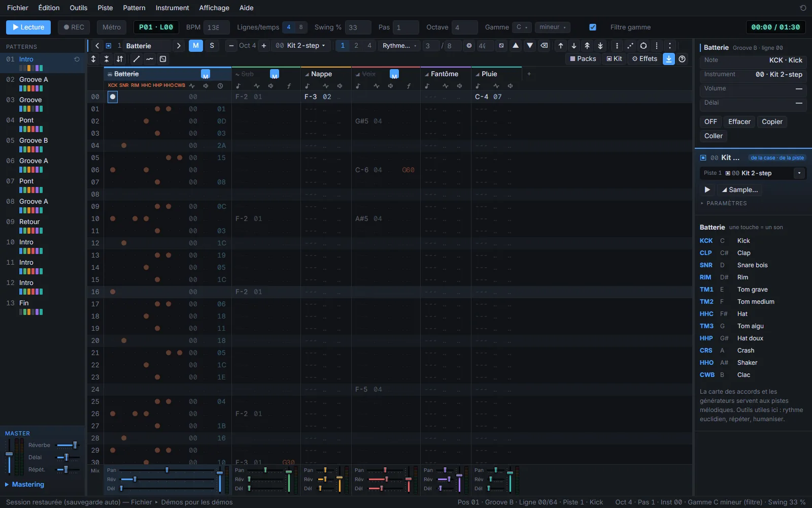Click the Coller button
Viewport: 812px width, 508px height.
[714, 136]
